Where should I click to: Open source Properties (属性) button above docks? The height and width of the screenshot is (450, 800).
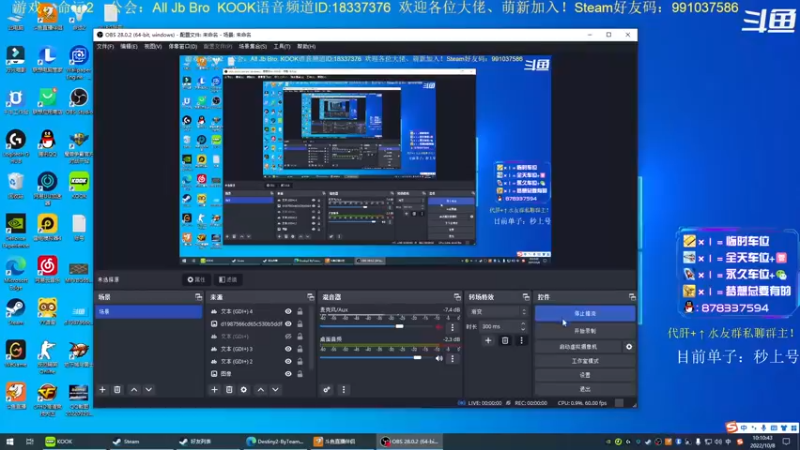pos(196,280)
